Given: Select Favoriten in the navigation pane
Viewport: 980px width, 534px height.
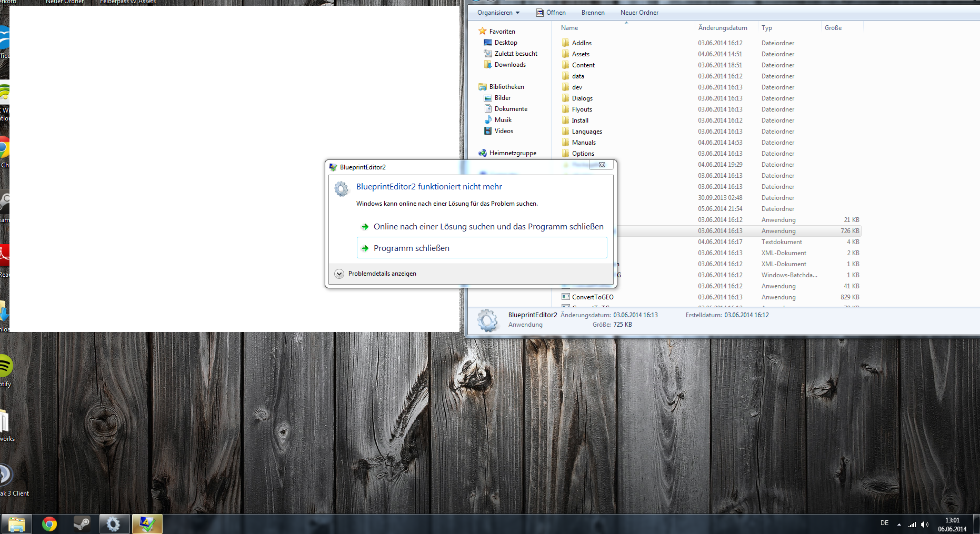Looking at the screenshot, I should click(x=497, y=32).
